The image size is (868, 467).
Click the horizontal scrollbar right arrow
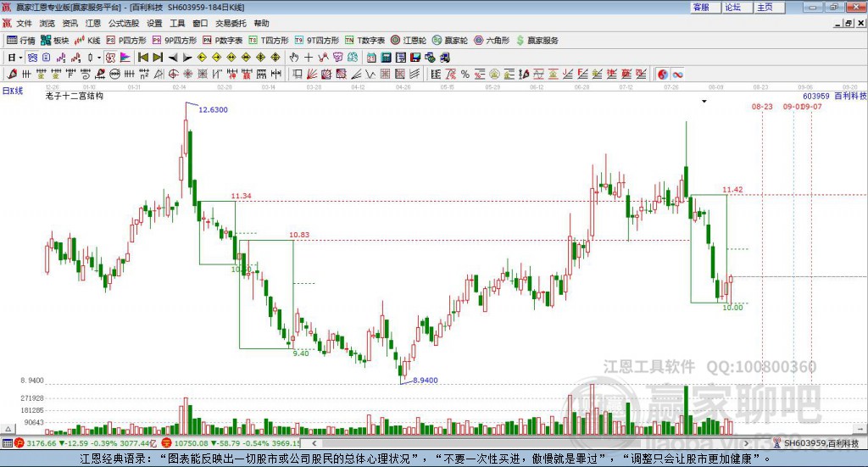pyautogui.click(x=746, y=443)
